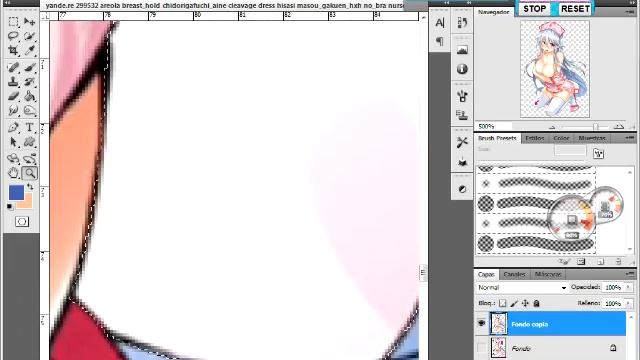Image resolution: width=640 pixels, height=360 pixels.
Task: Click the 500% zoom field in Navegador
Action: coord(494,127)
